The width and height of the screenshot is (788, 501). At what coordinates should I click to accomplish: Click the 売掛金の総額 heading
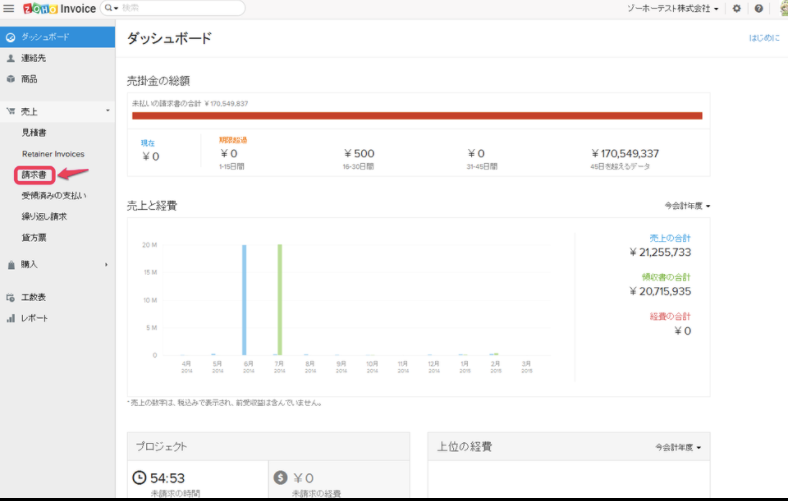(158, 81)
